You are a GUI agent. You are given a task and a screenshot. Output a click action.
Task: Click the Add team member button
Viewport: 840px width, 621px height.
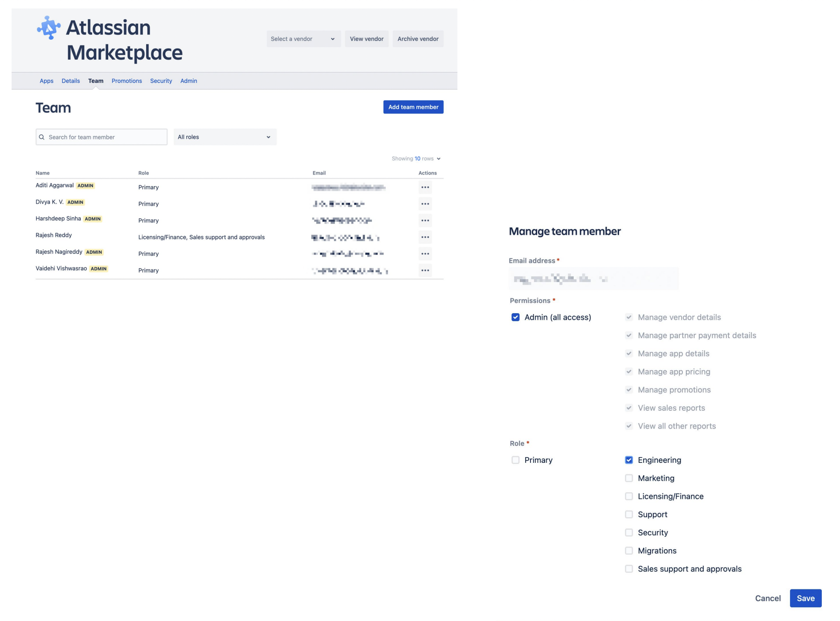coord(413,107)
